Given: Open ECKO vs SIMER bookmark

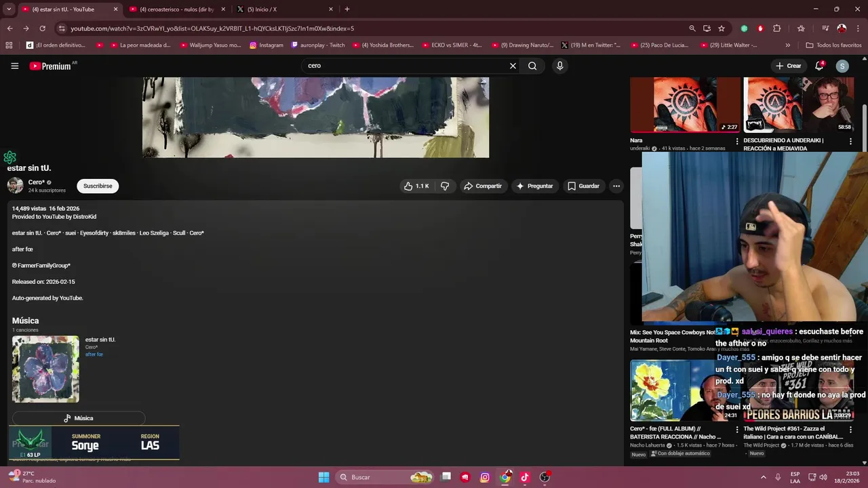Looking at the screenshot, I should tap(451, 45).
